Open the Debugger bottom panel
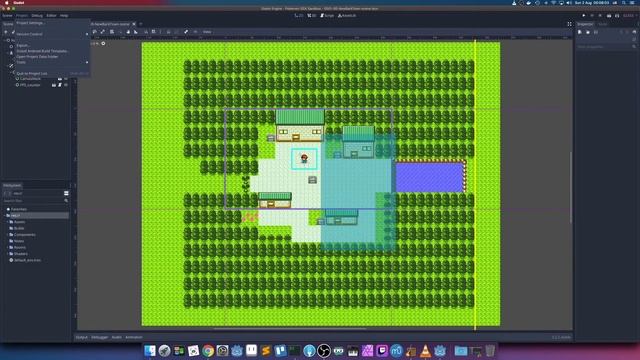 pyautogui.click(x=100, y=338)
